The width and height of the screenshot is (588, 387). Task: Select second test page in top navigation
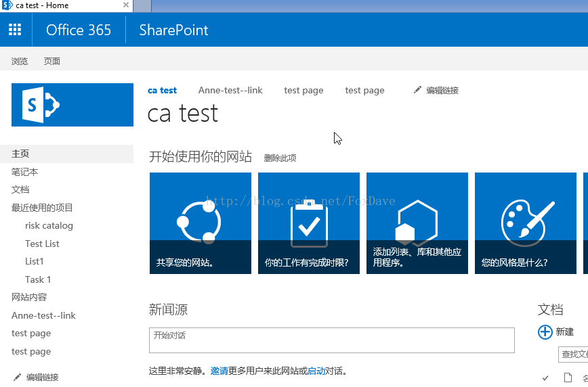364,90
